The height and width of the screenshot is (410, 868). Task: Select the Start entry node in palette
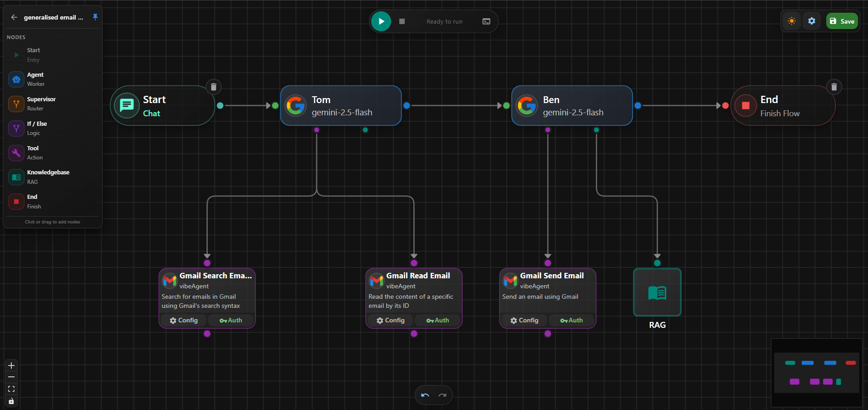point(53,55)
